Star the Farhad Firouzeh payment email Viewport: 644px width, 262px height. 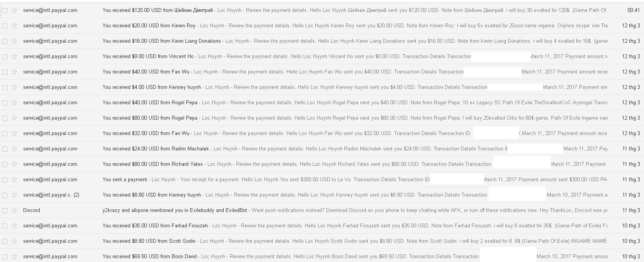[15, 226]
